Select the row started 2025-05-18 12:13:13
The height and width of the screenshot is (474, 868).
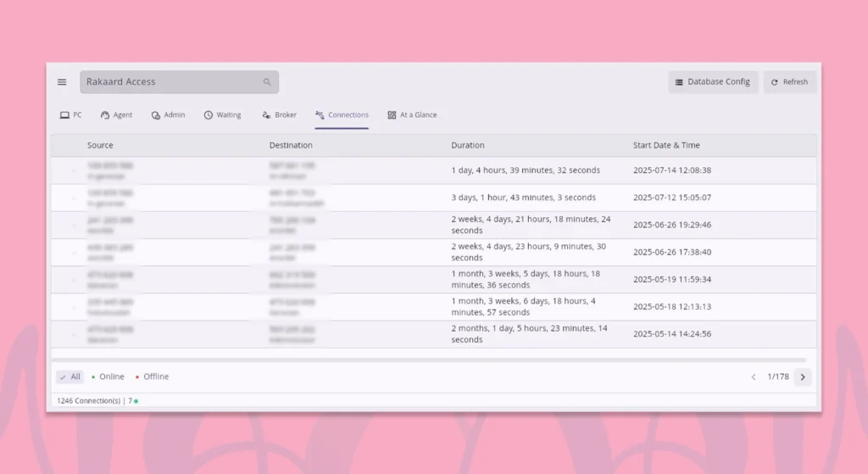pyautogui.click(x=434, y=307)
